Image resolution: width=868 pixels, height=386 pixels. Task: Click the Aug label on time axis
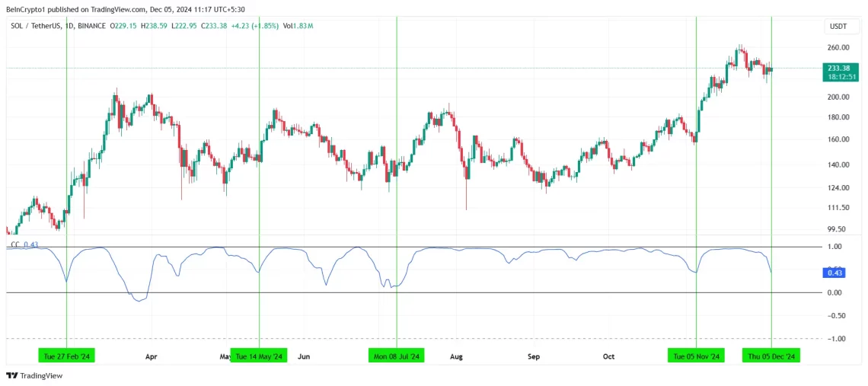pos(456,356)
